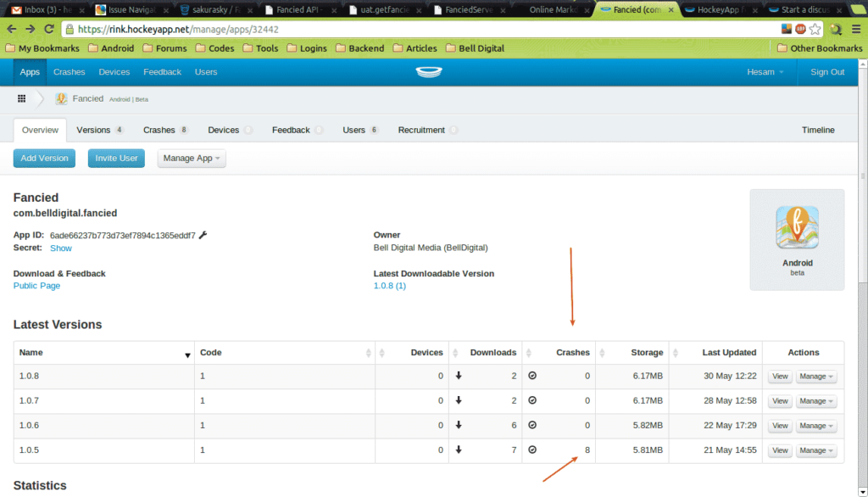
Task: Click the Adblock extension icon in address bar
Action: (800, 29)
